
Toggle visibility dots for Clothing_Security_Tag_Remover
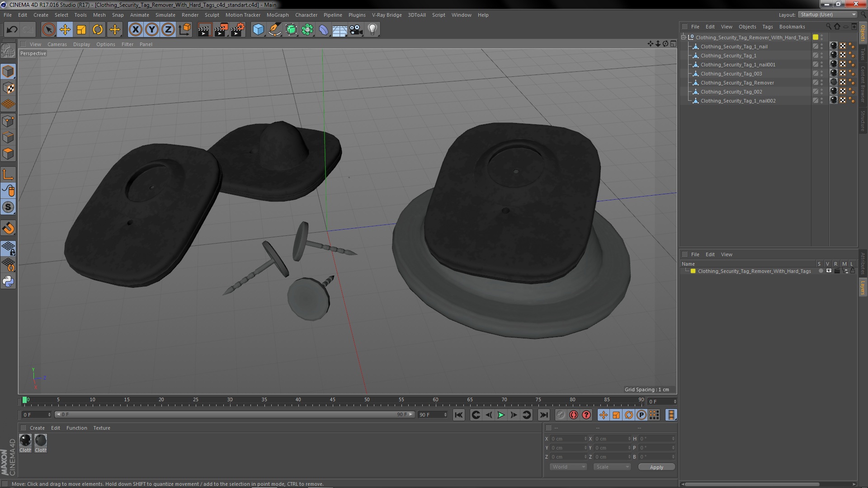point(822,83)
